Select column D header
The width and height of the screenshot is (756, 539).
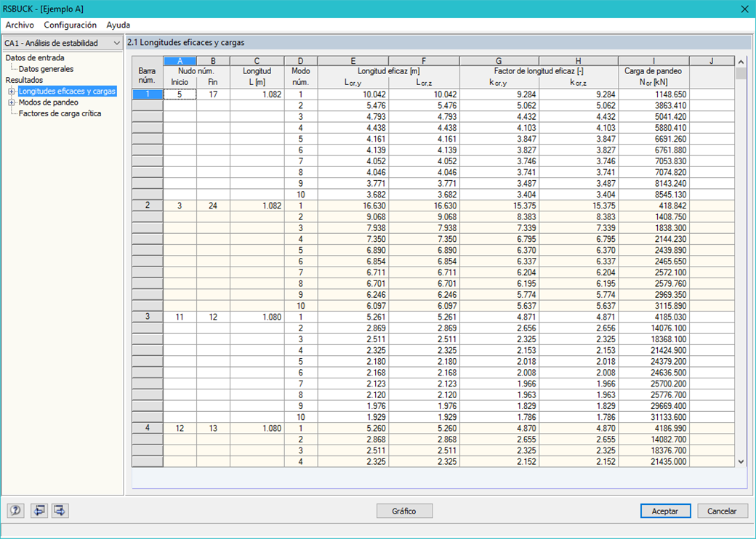[301, 61]
